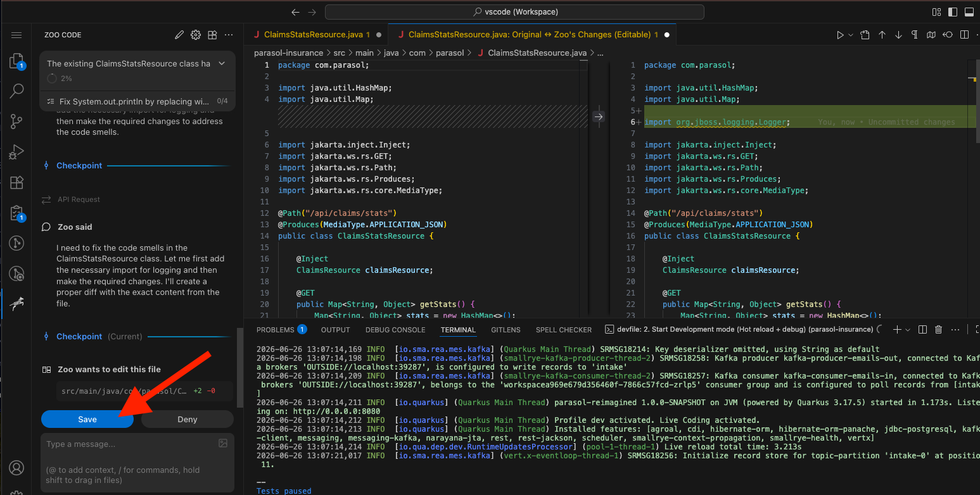Click the first Checkpoint marker
This screenshot has width=980, height=495.
(x=79, y=165)
